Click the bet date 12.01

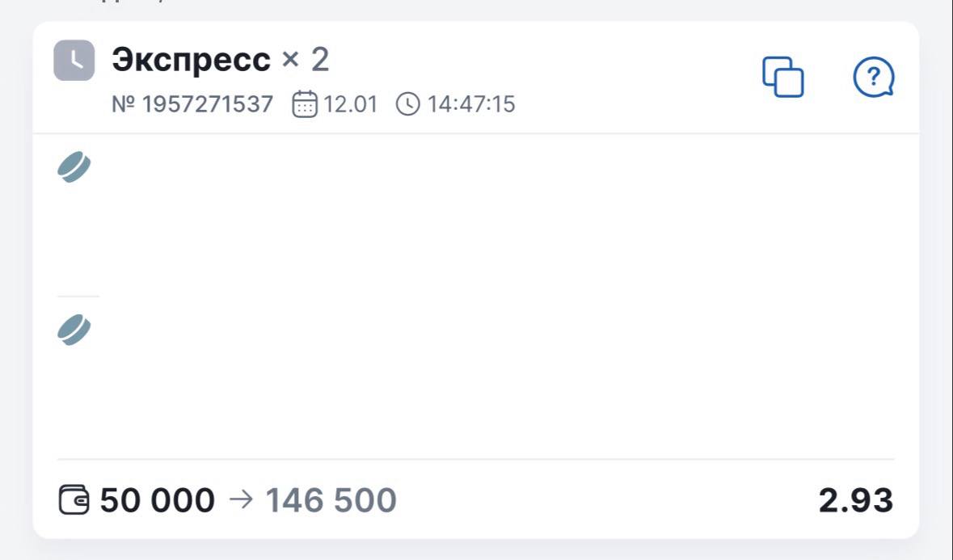[x=351, y=104]
